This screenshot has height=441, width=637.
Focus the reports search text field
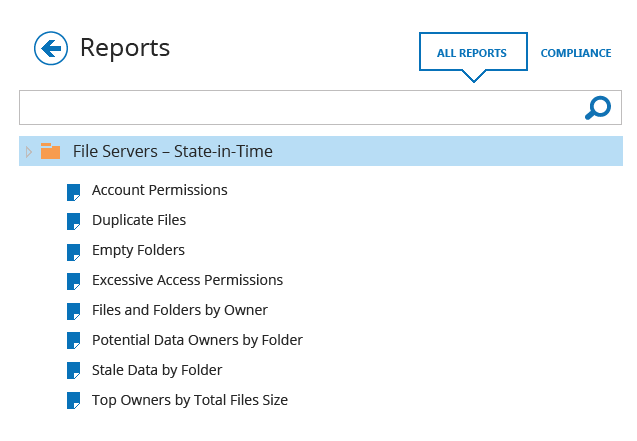(301, 108)
